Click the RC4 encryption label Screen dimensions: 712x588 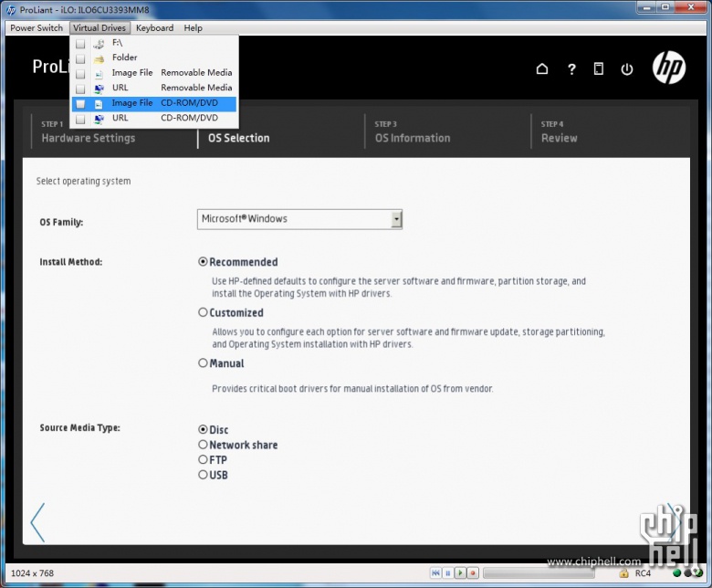pyautogui.click(x=643, y=573)
